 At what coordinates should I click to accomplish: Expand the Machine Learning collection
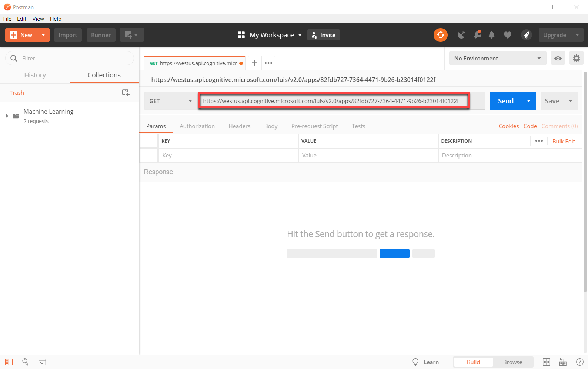[x=7, y=116]
